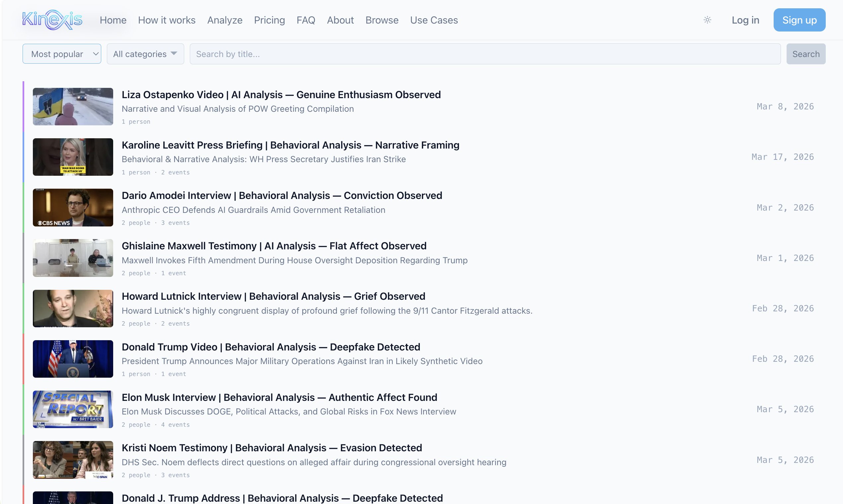Toggle the light/dark theme sun icon
This screenshot has width=843, height=504.
[707, 20]
